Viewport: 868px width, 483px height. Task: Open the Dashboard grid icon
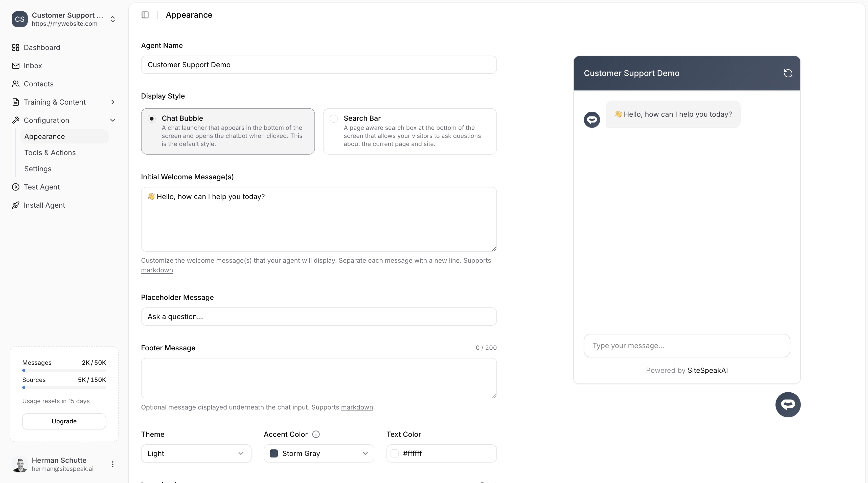click(15, 47)
